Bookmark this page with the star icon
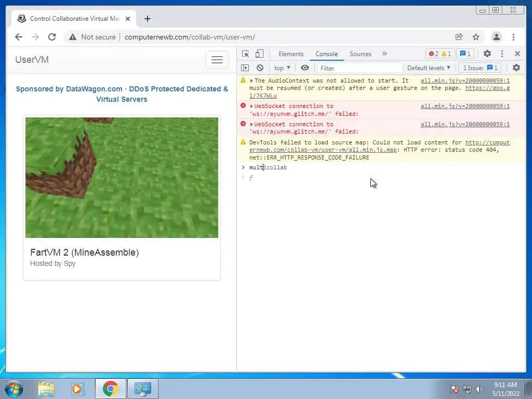This screenshot has width=532, height=399. tap(476, 37)
